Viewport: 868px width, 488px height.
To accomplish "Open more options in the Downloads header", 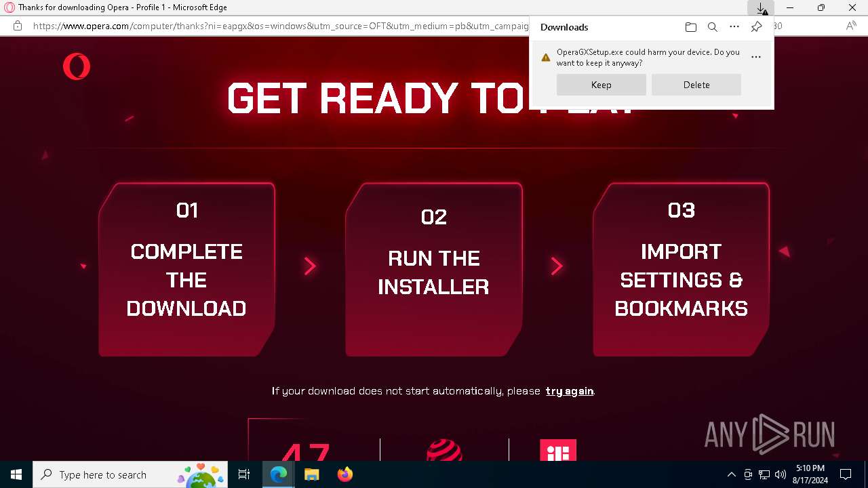I will (734, 27).
